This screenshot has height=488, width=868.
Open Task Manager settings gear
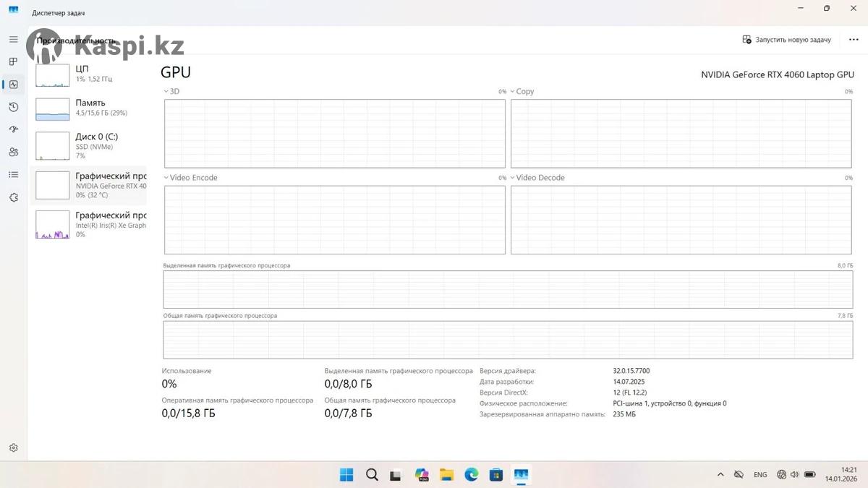tap(13, 448)
